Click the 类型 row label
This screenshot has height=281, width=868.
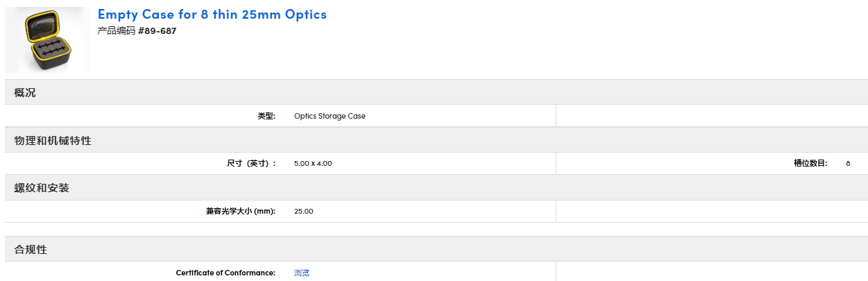(x=266, y=116)
